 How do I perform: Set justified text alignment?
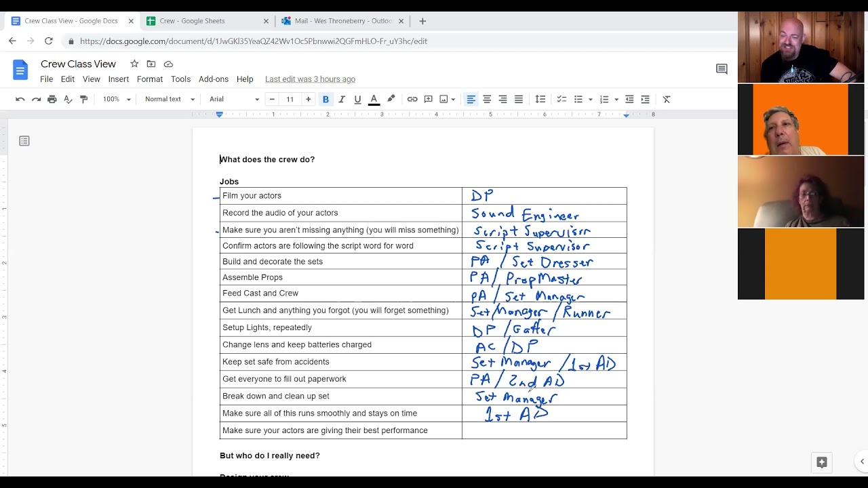[519, 99]
